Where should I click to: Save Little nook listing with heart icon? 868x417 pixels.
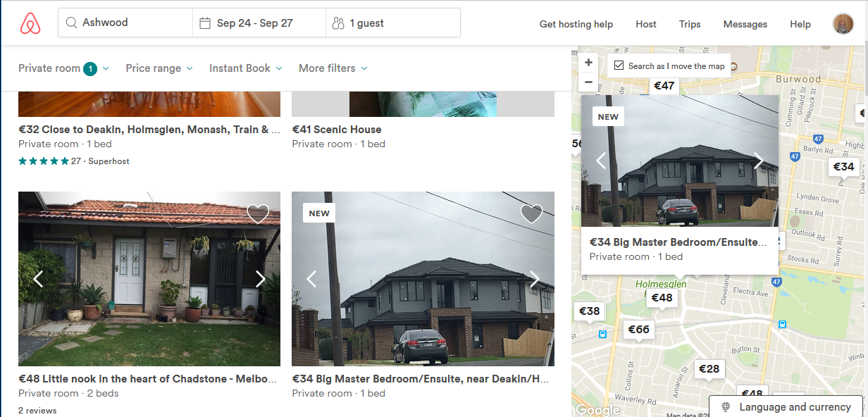[258, 213]
